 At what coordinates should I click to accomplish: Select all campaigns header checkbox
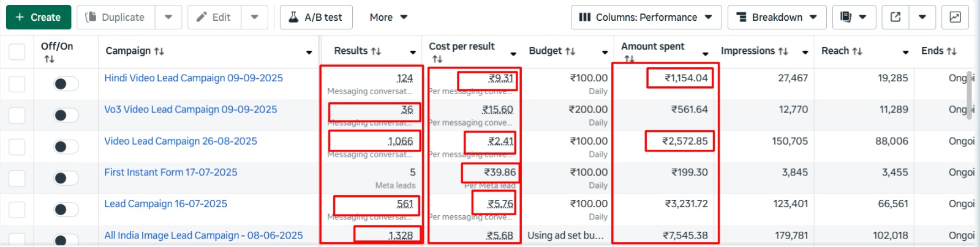(x=17, y=51)
